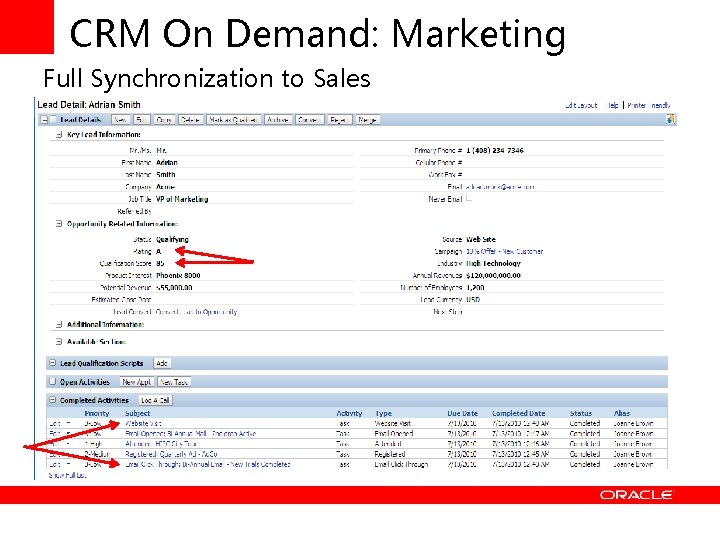Click the help icon at the Lead Details bar's end
The width and height of the screenshot is (720, 540).
670,119
